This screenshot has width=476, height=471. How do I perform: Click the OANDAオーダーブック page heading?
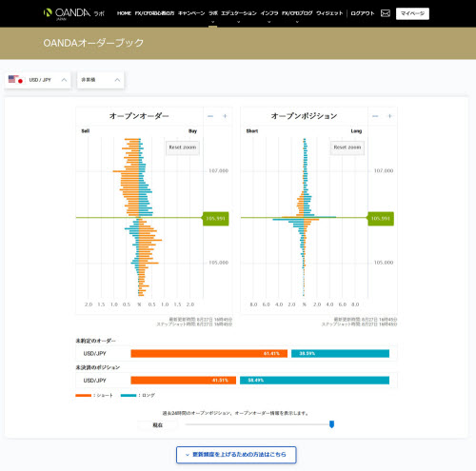[93, 43]
